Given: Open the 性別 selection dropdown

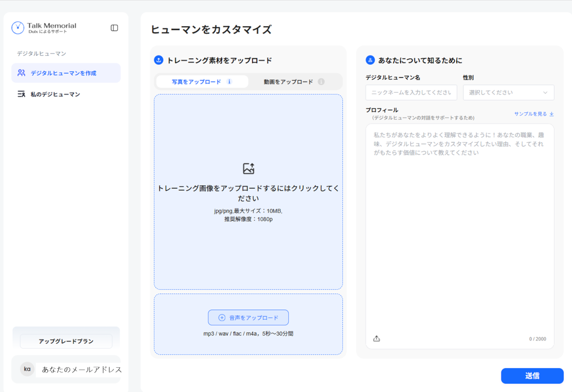Looking at the screenshot, I should (x=508, y=93).
